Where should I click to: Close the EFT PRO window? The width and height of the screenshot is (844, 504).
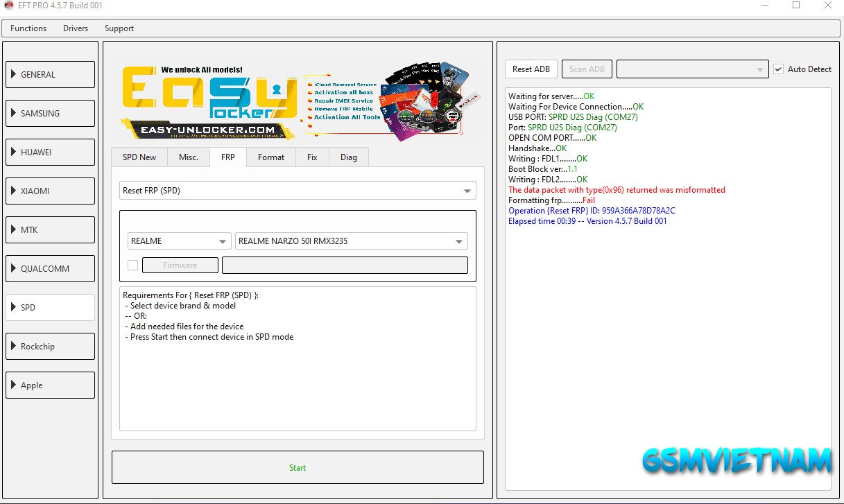point(828,6)
